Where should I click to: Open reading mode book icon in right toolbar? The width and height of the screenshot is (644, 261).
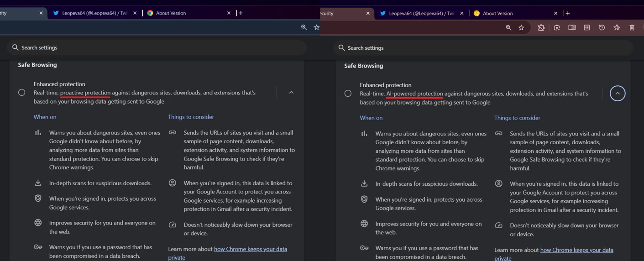[572, 28]
